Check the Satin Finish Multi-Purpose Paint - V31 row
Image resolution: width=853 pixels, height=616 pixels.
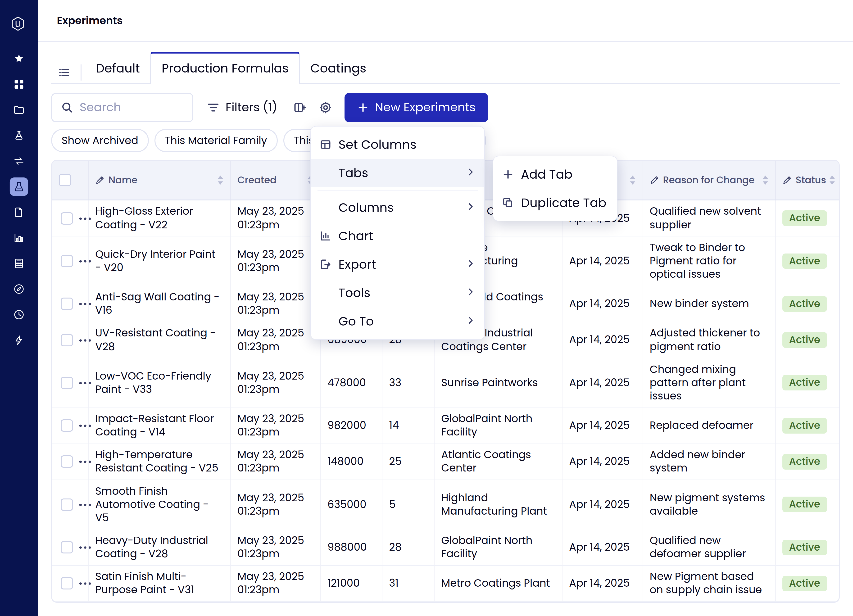(67, 583)
